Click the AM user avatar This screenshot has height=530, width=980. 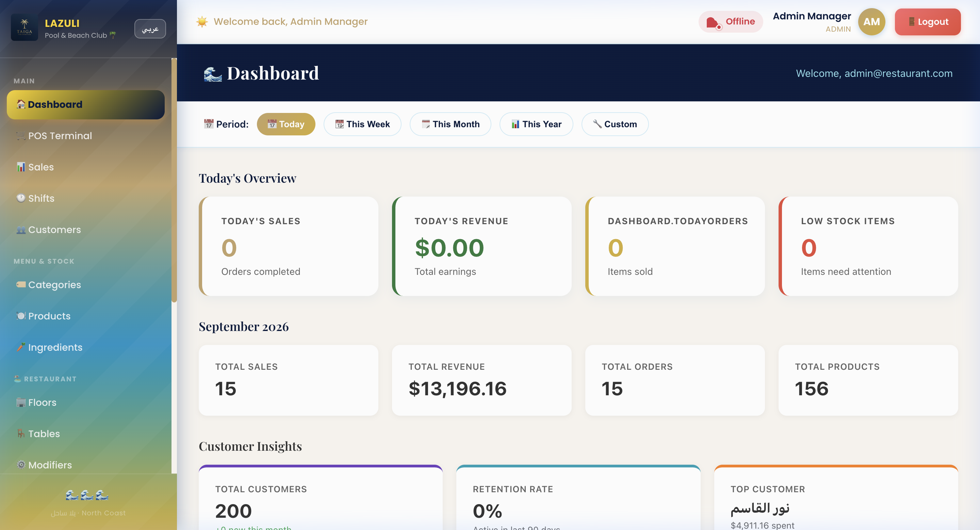tap(871, 22)
